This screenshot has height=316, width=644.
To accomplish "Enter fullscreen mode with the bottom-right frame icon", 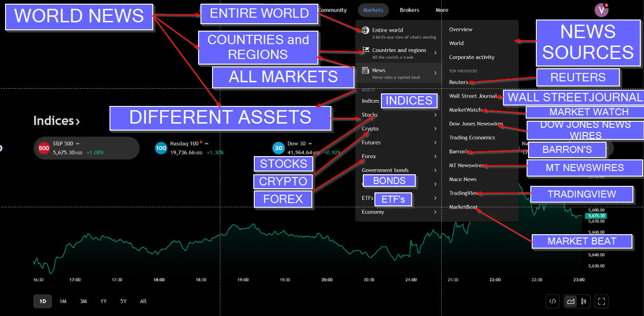I will tap(601, 301).
